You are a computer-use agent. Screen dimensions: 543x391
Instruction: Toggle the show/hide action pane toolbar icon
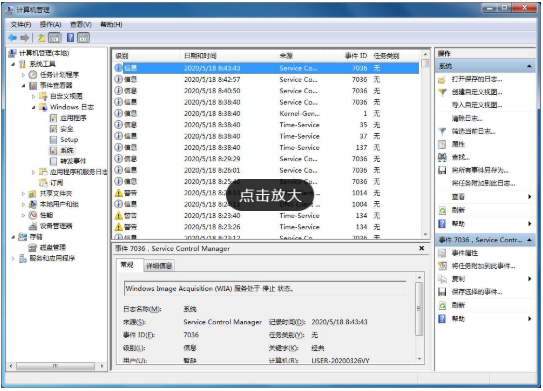pos(83,37)
